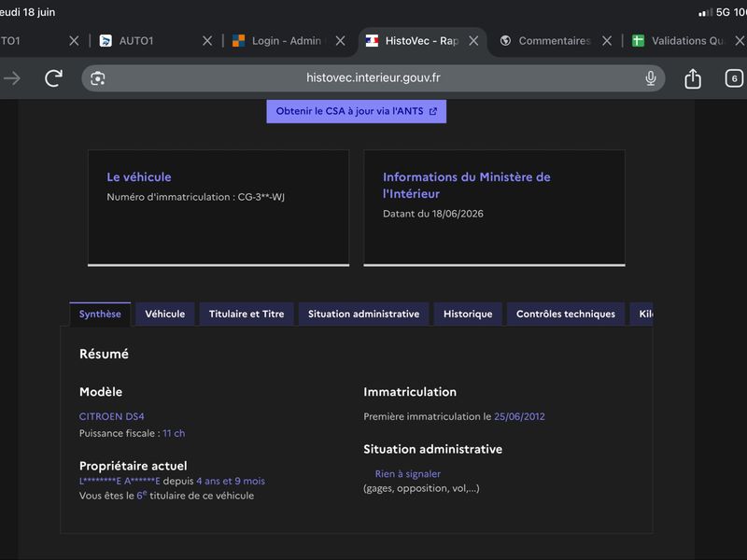Click the Commentaires tab globe favicon

505,41
